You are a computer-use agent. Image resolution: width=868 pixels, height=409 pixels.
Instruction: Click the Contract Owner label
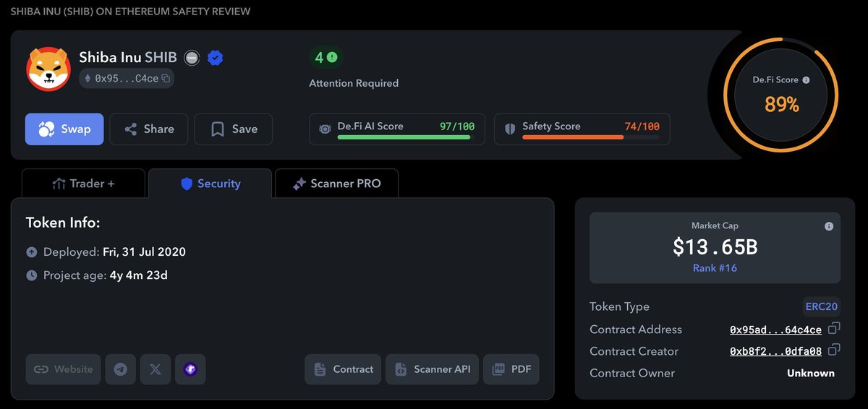point(632,373)
